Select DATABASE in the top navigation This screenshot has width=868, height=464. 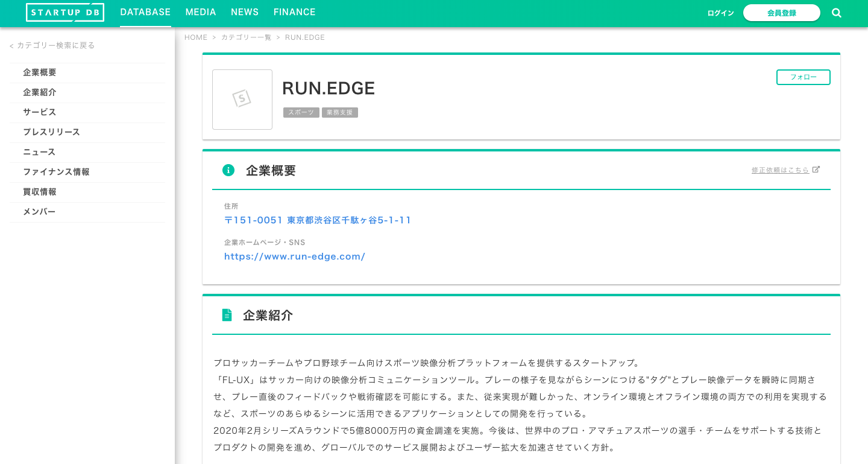(x=145, y=11)
